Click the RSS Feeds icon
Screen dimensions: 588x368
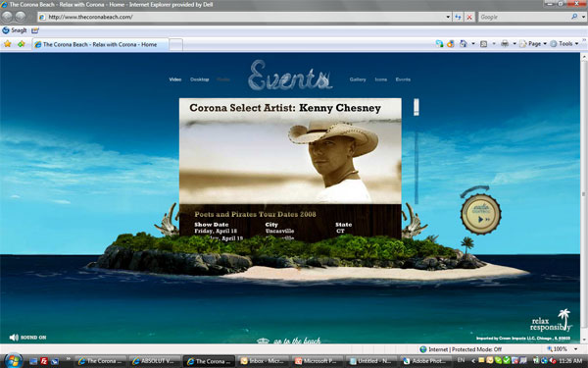pos(484,44)
